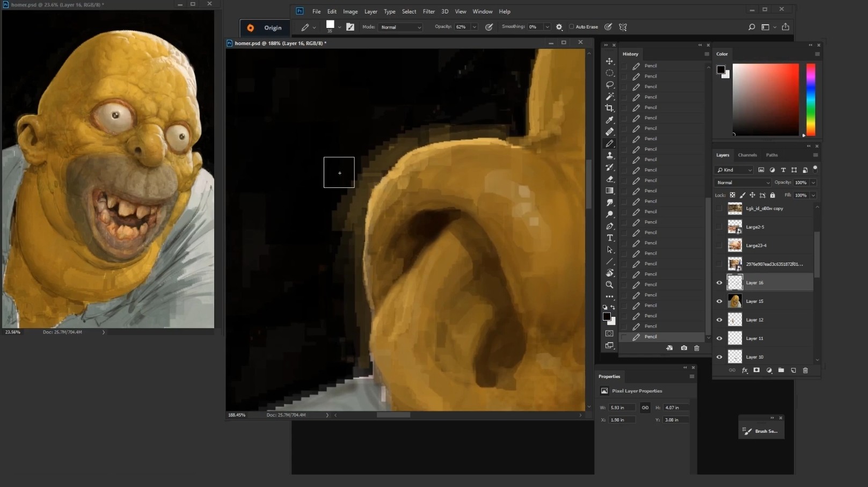Toggle symmetry paint butterfly icon
This screenshot has height=487, width=868.
(623, 27)
